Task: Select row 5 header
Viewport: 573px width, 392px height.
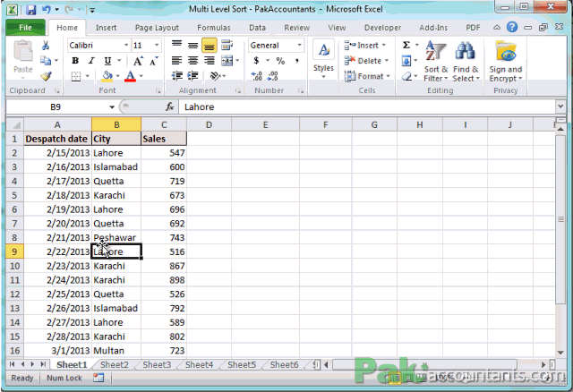Action: (x=14, y=195)
